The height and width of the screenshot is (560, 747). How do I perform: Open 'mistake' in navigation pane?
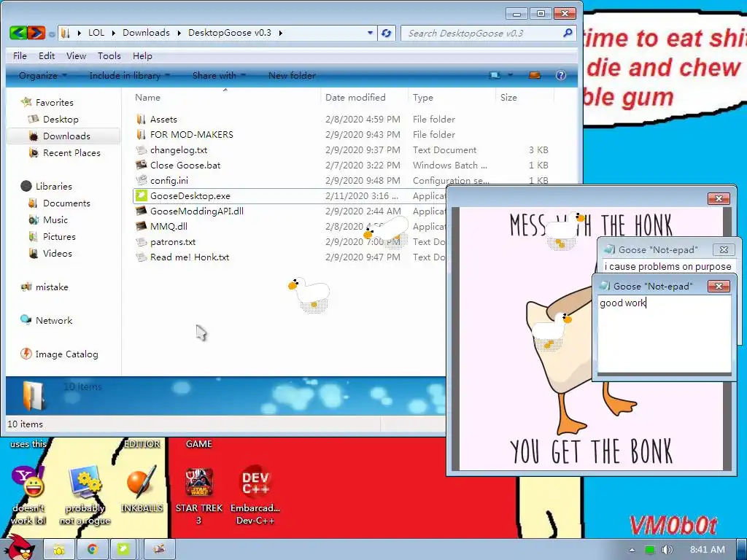click(52, 287)
